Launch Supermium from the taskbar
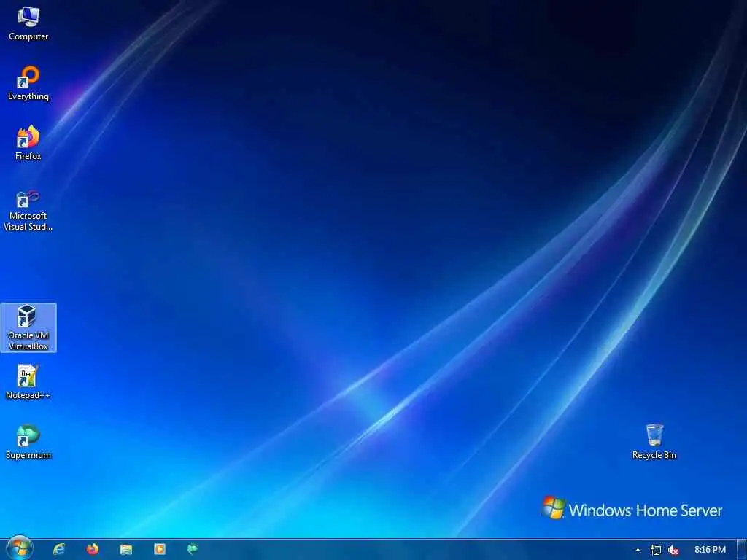 pyautogui.click(x=193, y=550)
